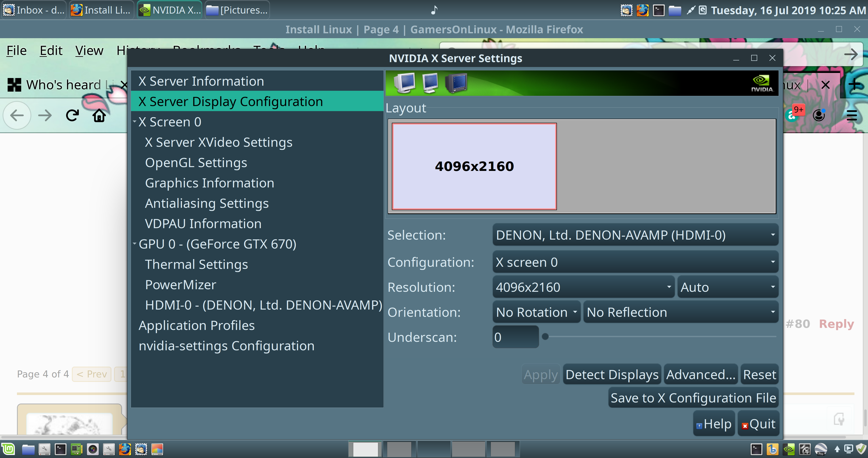The width and height of the screenshot is (868, 458).
Task: Open the Selection display dropdown
Action: point(635,235)
